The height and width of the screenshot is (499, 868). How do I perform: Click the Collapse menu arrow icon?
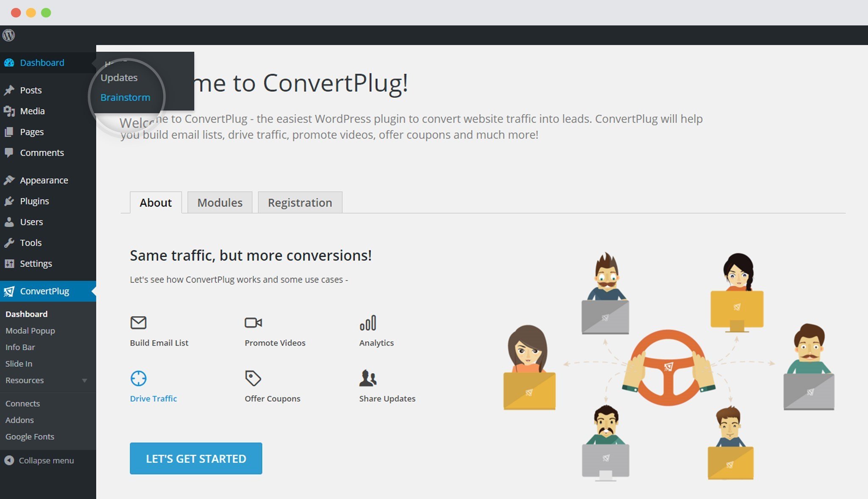coord(9,460)
